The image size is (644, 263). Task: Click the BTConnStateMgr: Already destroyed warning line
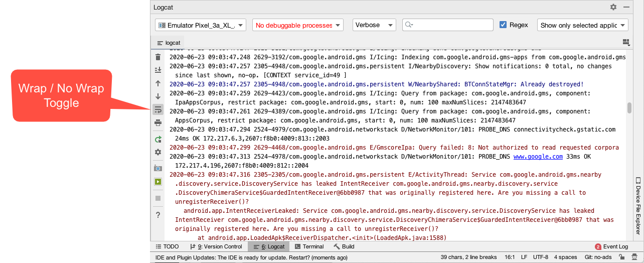(x=376, y=84)
